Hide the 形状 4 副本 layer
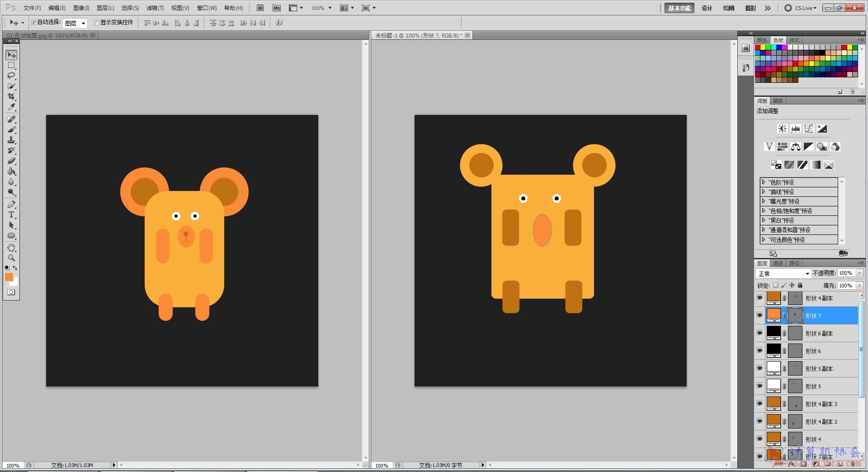868x472 pixels. (759, 298)
